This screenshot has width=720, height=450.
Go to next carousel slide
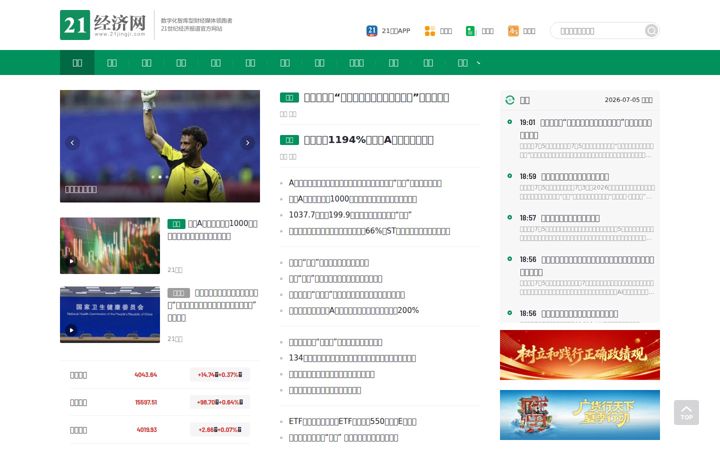tap(248, 143)
